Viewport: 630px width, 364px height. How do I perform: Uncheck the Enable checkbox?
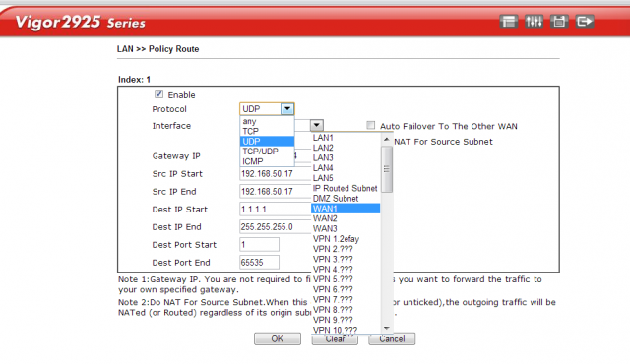[159, 94]
